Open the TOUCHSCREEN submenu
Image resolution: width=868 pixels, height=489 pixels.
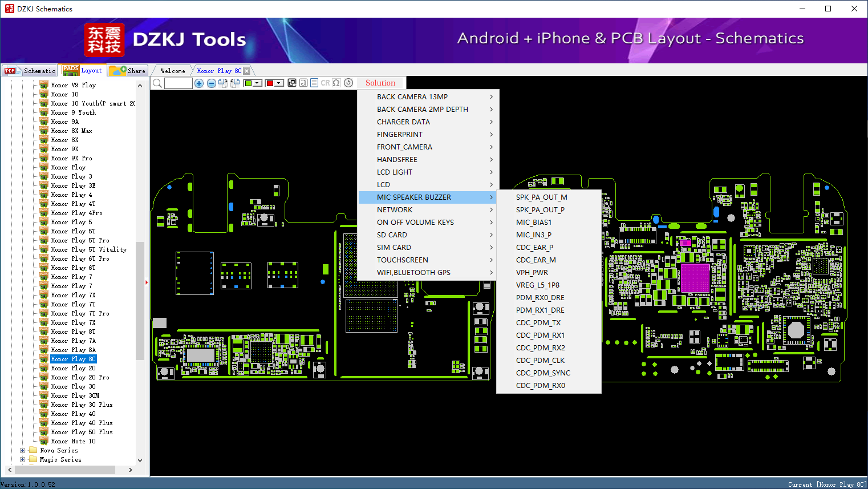pyautogui.click(x=428, y=260)
